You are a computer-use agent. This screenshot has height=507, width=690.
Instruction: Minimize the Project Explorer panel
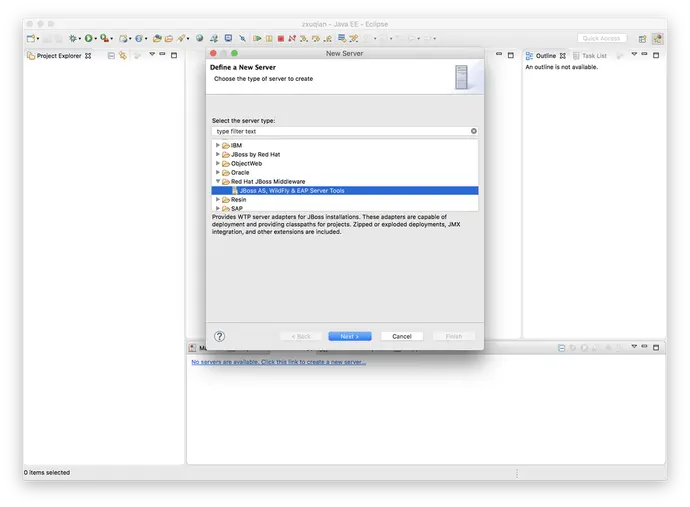(162, 54)
